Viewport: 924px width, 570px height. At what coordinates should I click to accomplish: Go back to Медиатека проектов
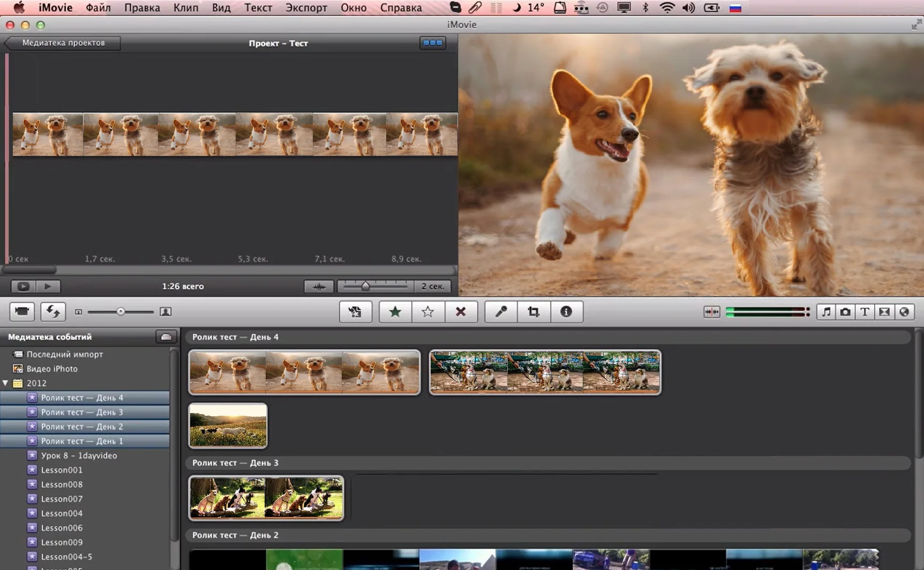[63, 43]
